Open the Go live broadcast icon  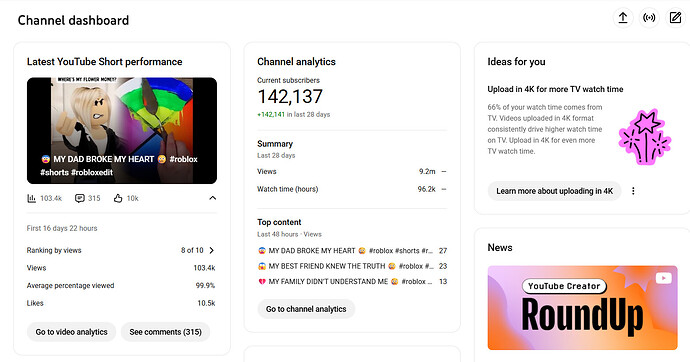[649, 18]
